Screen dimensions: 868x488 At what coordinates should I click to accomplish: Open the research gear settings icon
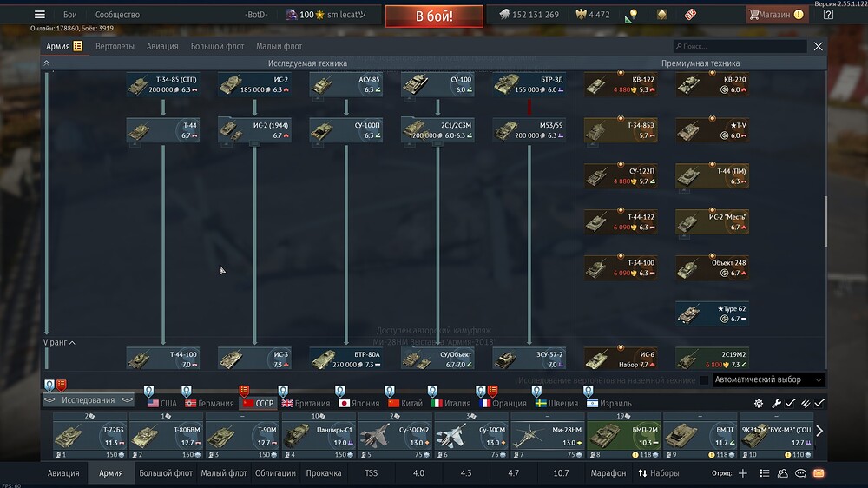coord(759,403)
